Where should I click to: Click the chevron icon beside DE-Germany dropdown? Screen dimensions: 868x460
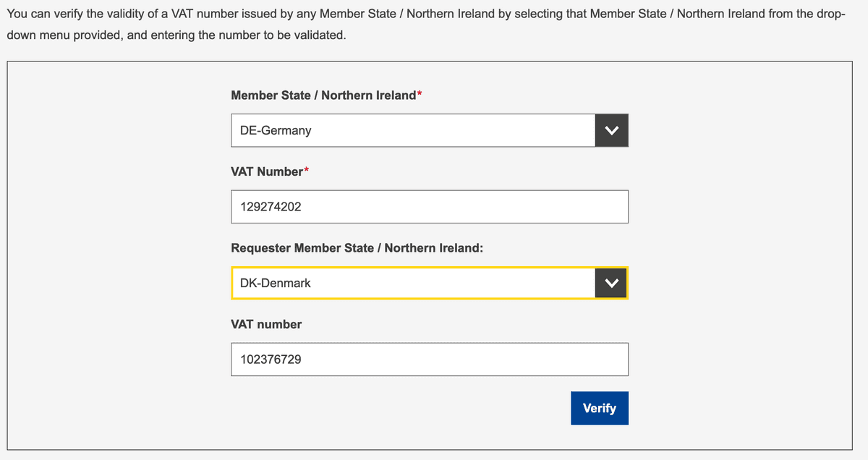tap(611, 130)
